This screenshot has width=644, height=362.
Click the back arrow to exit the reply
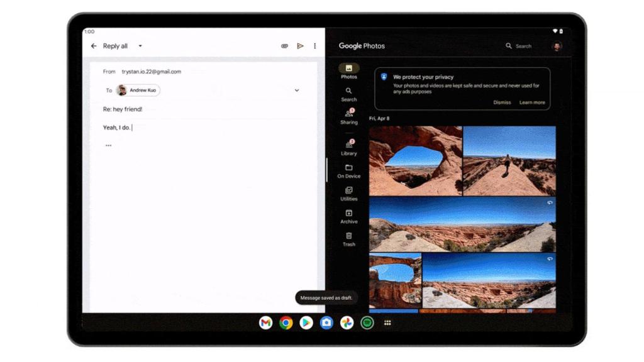pyautogui.click(x=93, y=46)
